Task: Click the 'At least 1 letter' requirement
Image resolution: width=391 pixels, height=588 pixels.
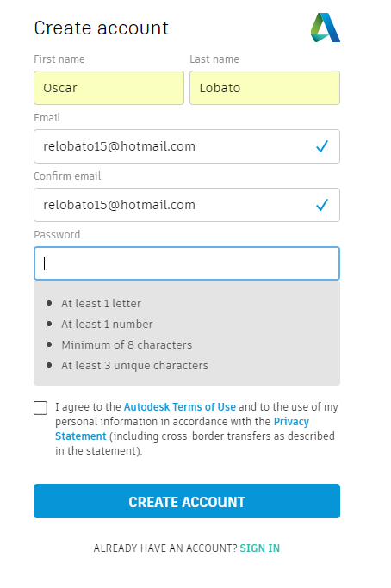Action: tap(102, 303)
